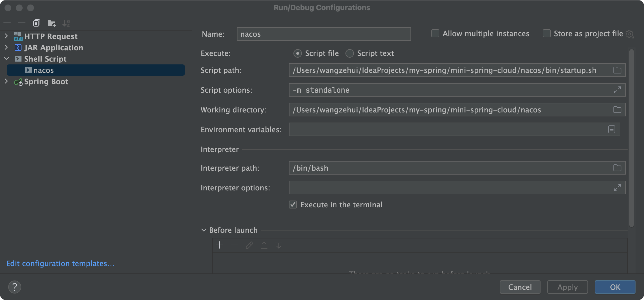The height and width of the screenshot is (300, 644).
Task: Browse for interpreter path folder icon
Action: point(617,168)
